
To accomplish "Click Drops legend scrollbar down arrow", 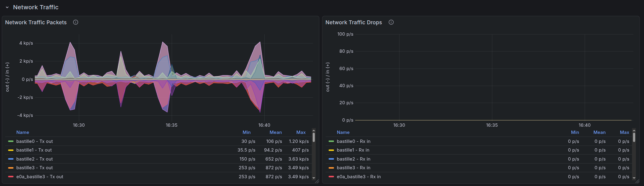I will (634, 178).
